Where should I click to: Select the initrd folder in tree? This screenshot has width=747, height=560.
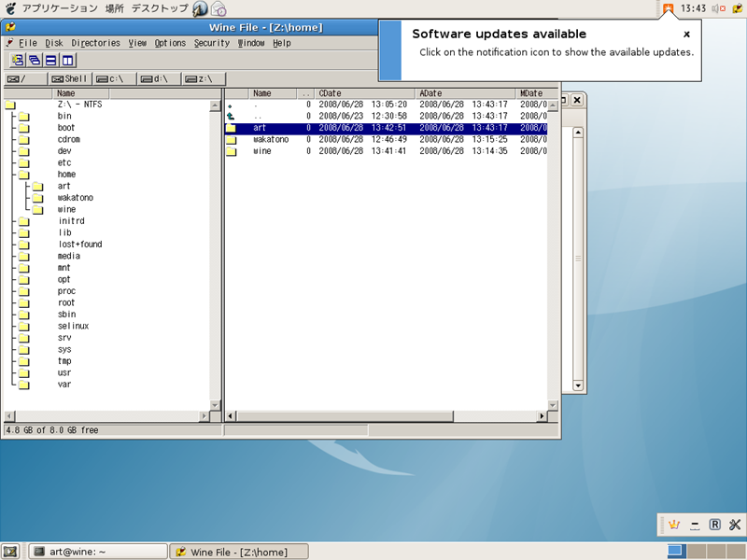[x=72, y=221]
